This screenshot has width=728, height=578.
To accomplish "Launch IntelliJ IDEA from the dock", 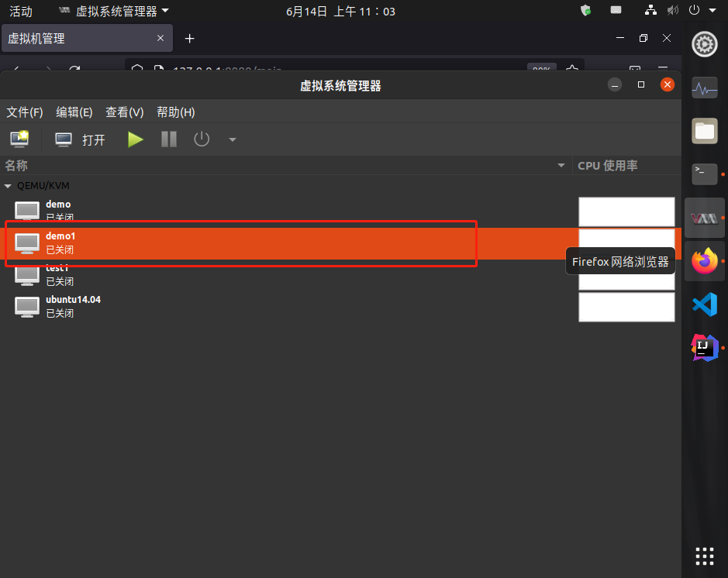I will 705,348.
